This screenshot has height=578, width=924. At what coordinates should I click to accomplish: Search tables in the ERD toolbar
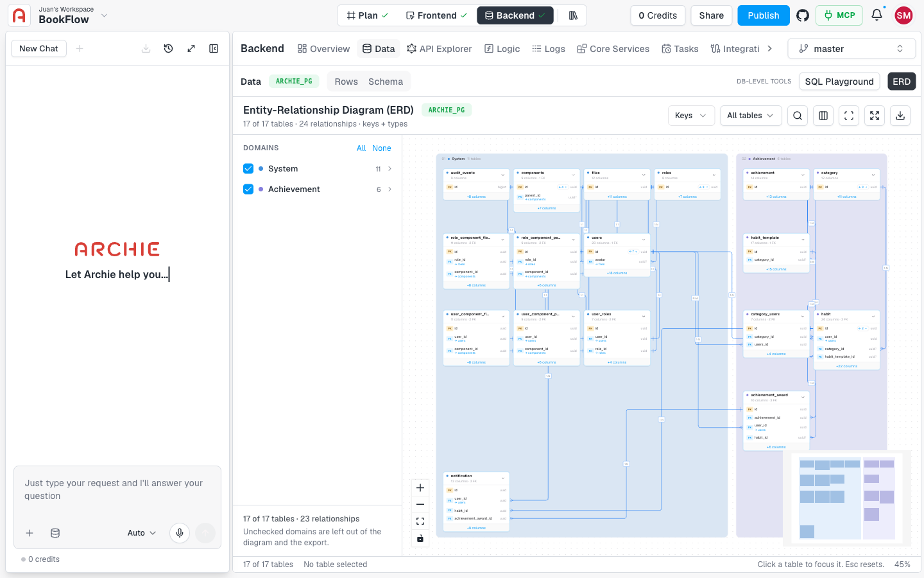click(798, 116)
